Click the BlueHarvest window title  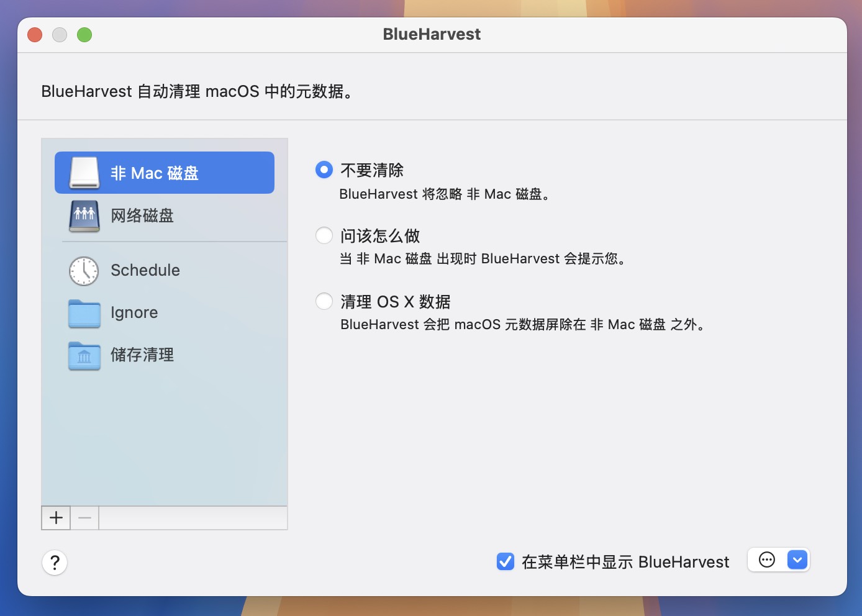pos(432,34)
